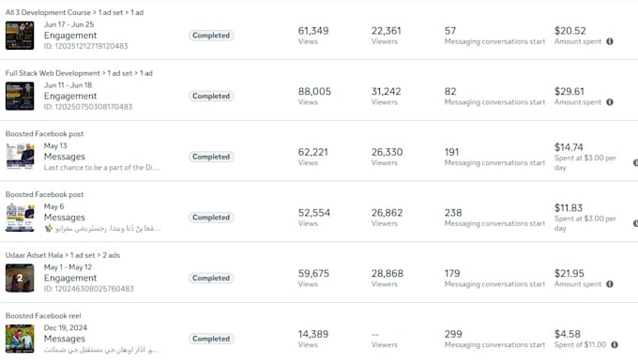Screen dimensions: 638x364
Task: Click info icon beside $20.52 Amount spent
Action: coord(610,41)
